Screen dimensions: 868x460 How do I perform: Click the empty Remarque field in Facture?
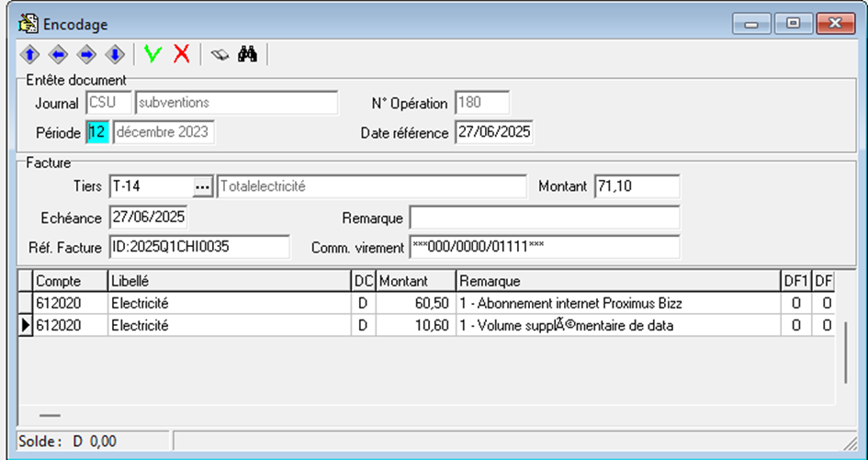pyautogui.click(x=544, y=218)
